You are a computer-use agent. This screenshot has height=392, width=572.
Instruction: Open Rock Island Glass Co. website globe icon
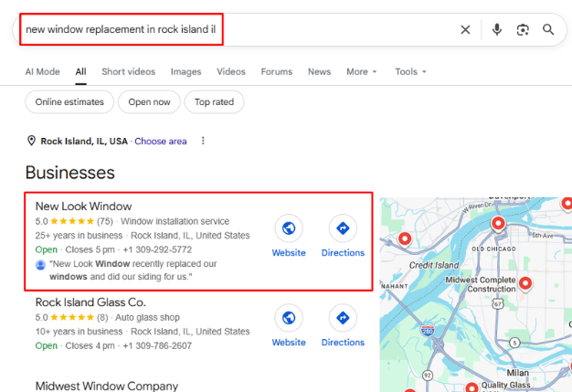coord(289,318)
